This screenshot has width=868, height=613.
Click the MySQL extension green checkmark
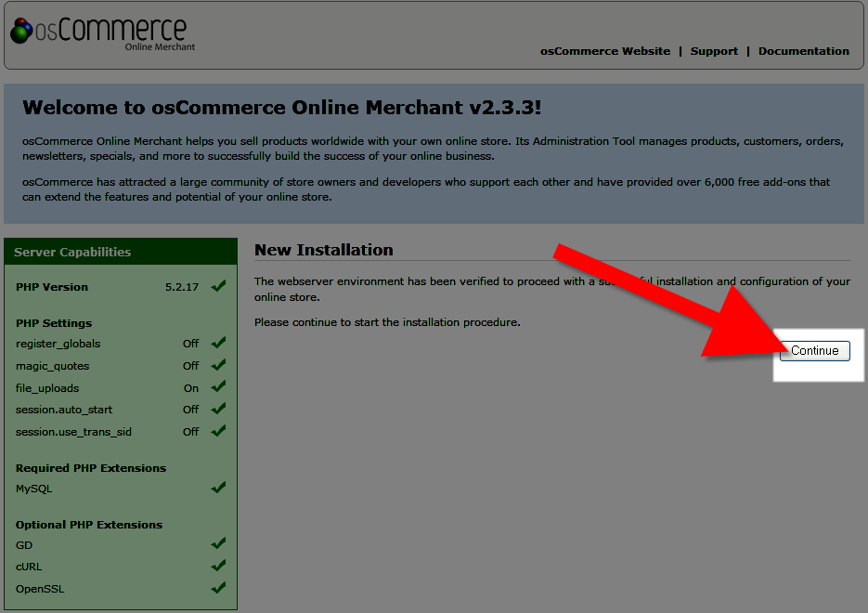[x=218, y=488]
